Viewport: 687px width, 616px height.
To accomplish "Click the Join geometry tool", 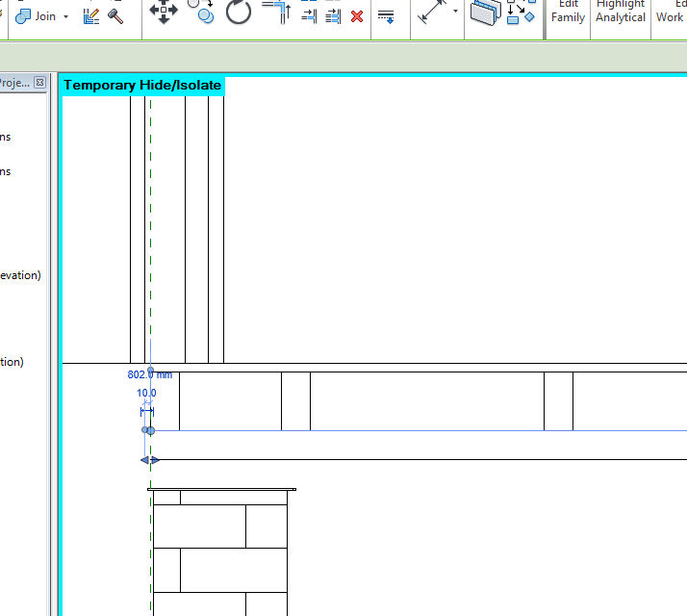I will click(37, 16).
